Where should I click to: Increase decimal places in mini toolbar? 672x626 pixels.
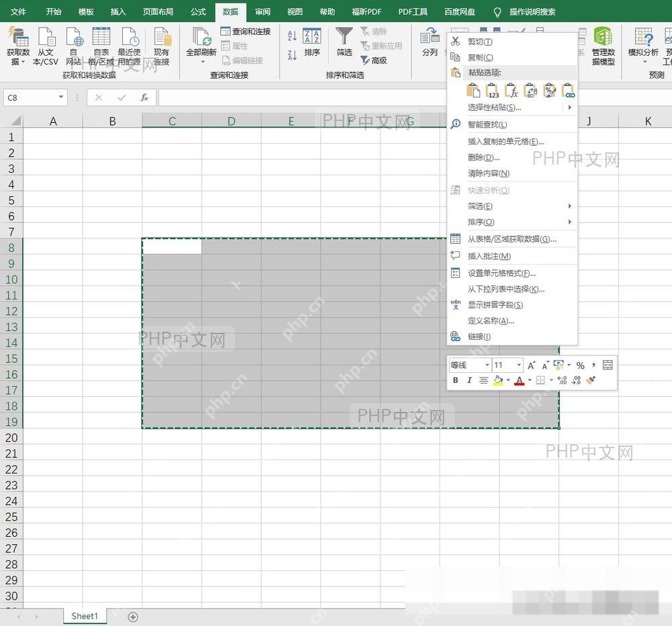pos(562,380)
